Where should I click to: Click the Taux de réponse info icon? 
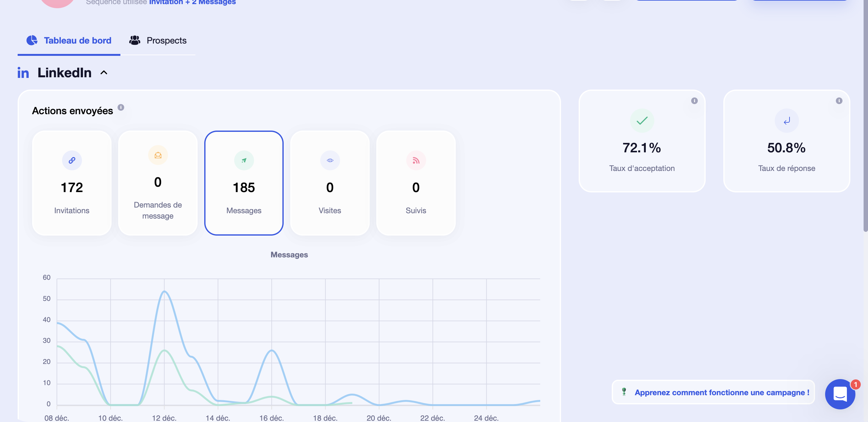(839, 101)
